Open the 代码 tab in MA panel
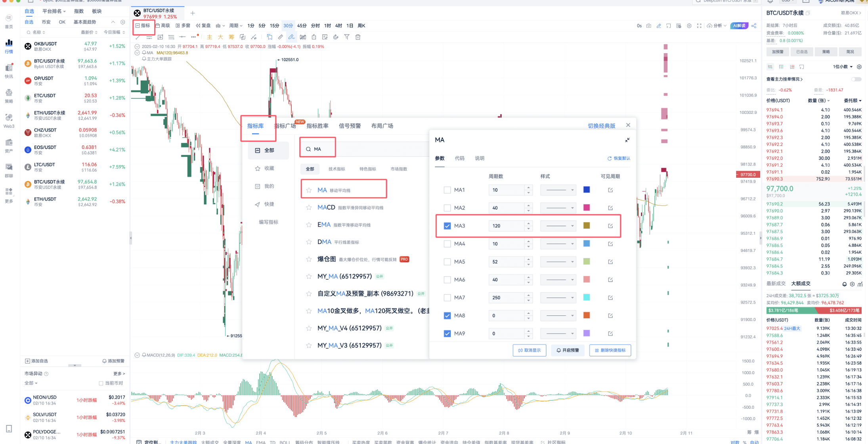 [x=459, y=158]
